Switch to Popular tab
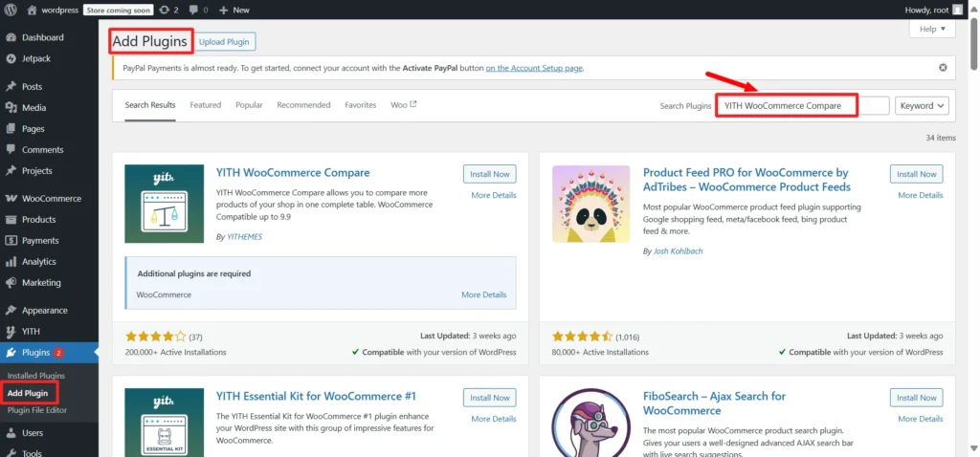The width and height of the screenshot is (980, 457). point(249,105)
